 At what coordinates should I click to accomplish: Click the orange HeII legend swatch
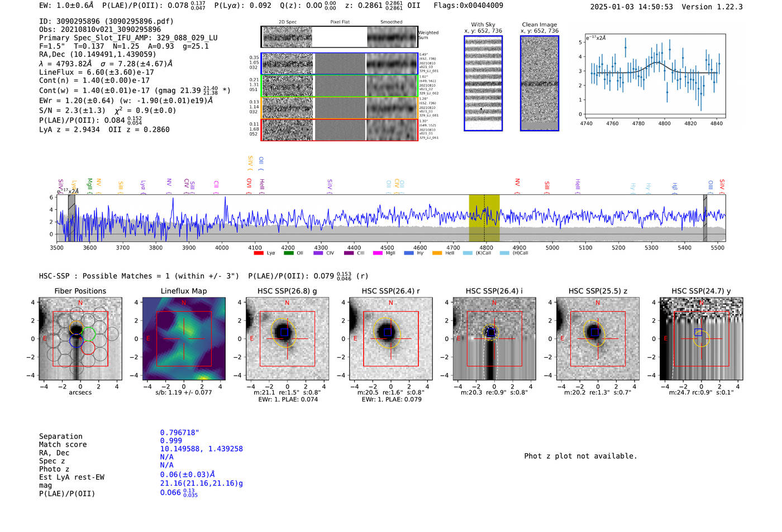pyautogui.click(x=437, y=253)
